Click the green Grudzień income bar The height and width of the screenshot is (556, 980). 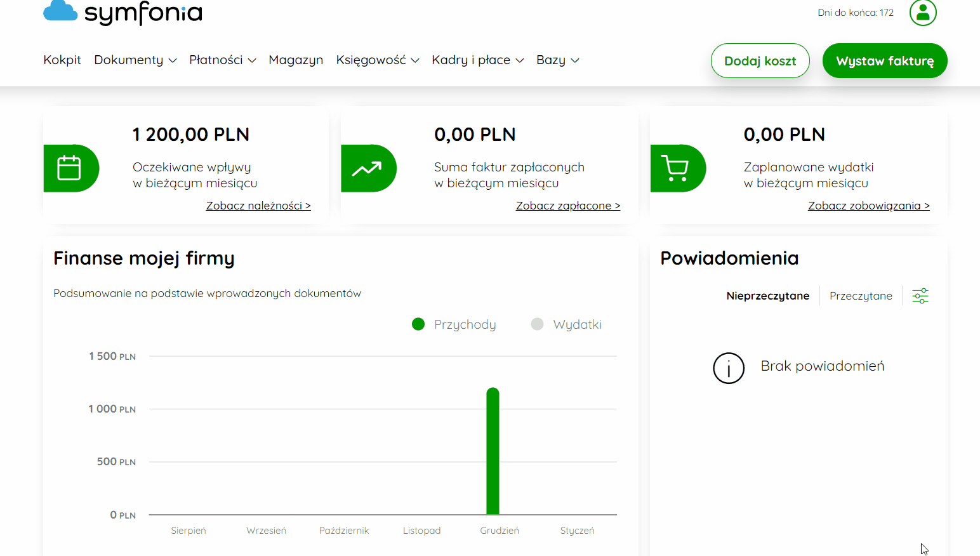click(493, 451)
